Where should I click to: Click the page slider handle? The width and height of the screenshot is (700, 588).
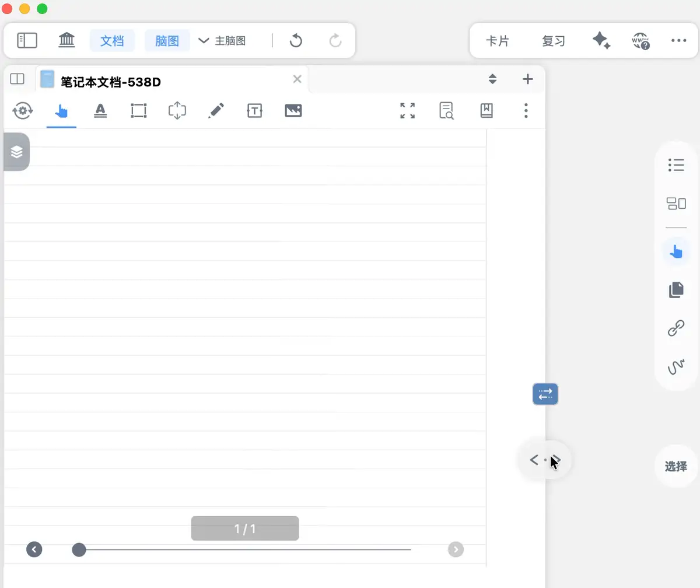[x=79, y=549]
